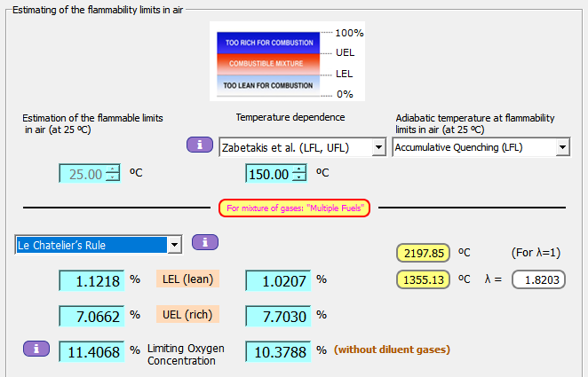Click the 150.00 temperature input field
Viewport: 588px width, 377px height.
[x=269, y=174]
